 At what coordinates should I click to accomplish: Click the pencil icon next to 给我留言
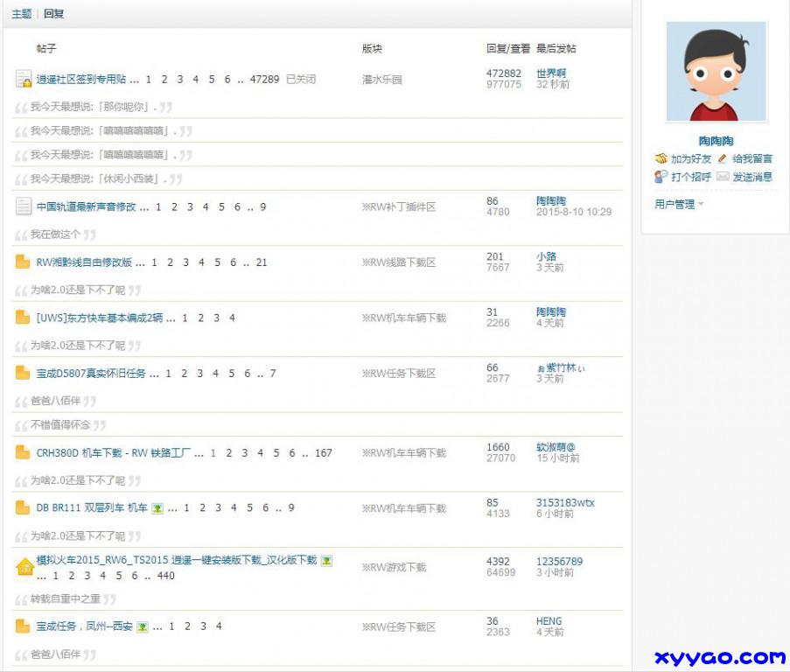pos(723,159)
